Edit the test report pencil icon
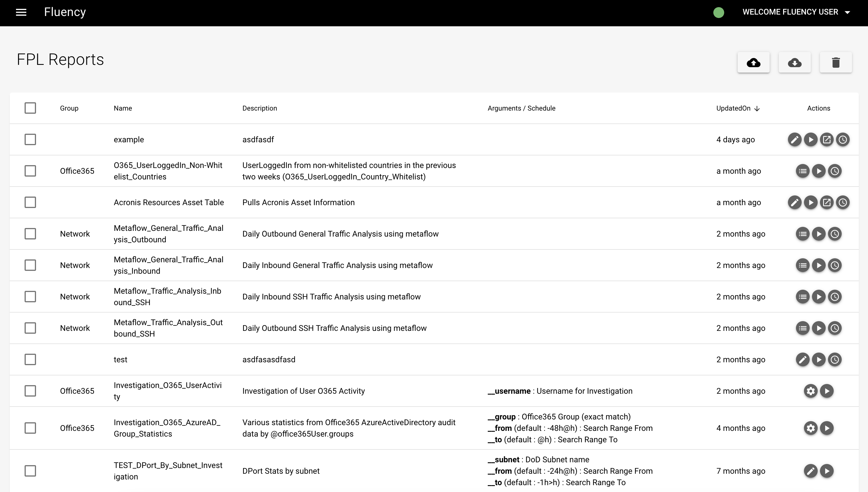The image size is (868, 492). (803, 359)
